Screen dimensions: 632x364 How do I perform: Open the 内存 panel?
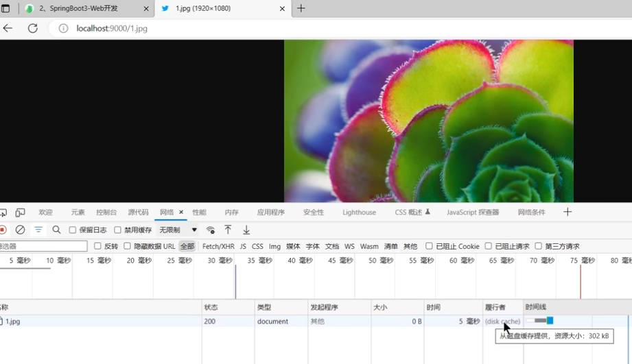(x=231, y=213)
